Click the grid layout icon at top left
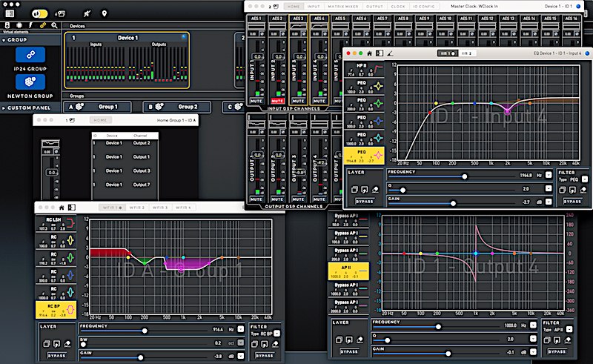The image size is (593, 364). (10, 13)
